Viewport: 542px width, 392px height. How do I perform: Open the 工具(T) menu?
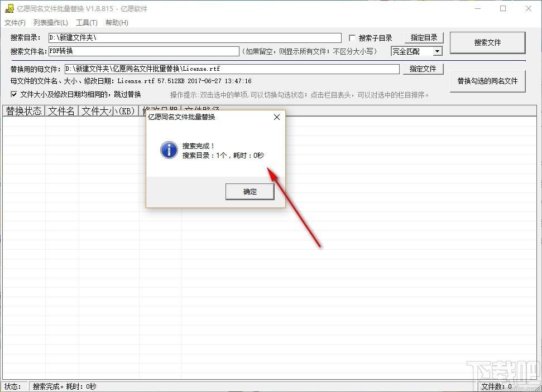pos(87,23)
